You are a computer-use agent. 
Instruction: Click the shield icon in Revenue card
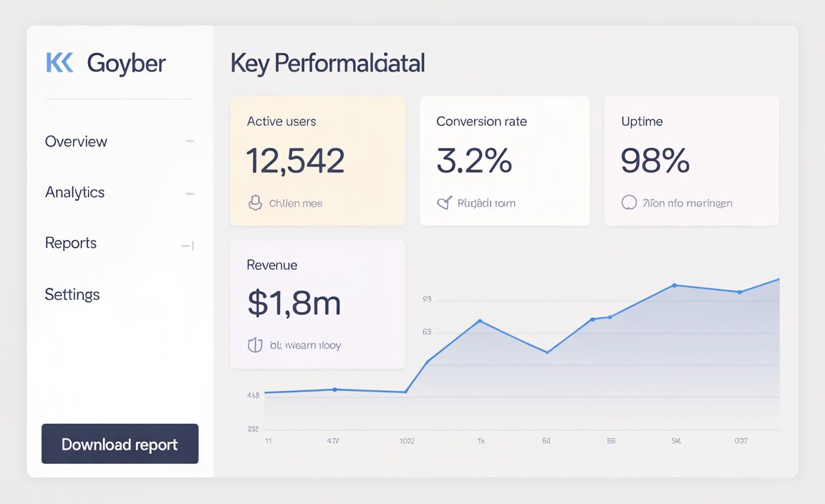[255, 345]
